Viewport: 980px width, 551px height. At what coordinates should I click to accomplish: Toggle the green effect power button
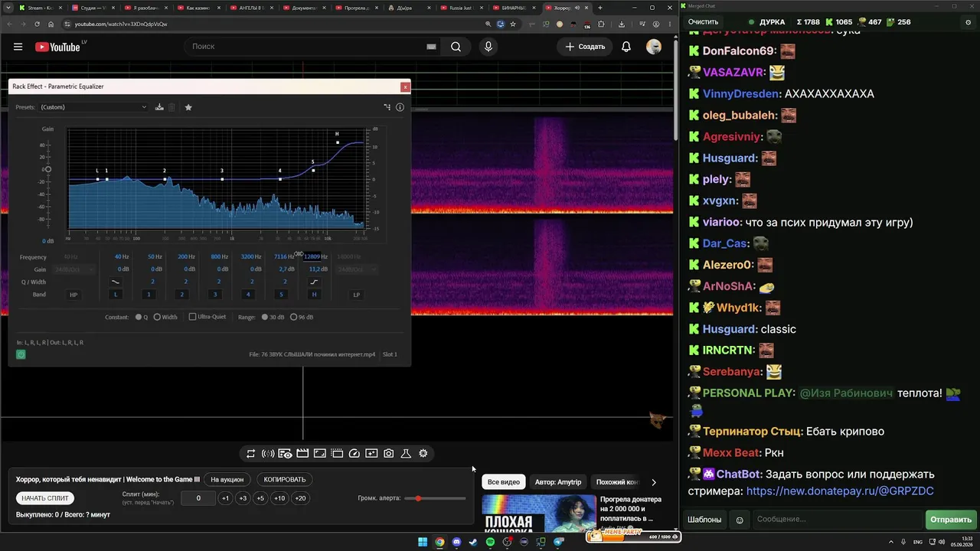tap(21, 354)
